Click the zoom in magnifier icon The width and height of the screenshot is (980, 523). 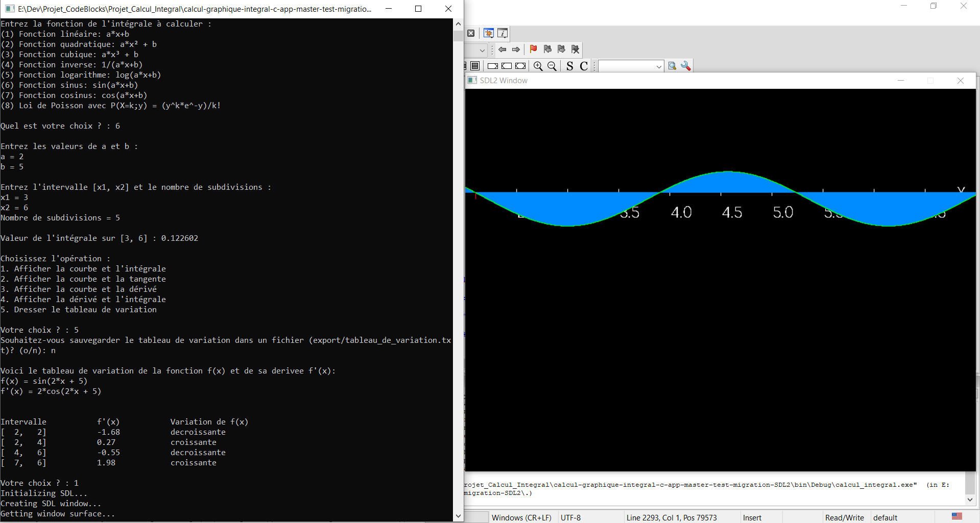[538, 66]
